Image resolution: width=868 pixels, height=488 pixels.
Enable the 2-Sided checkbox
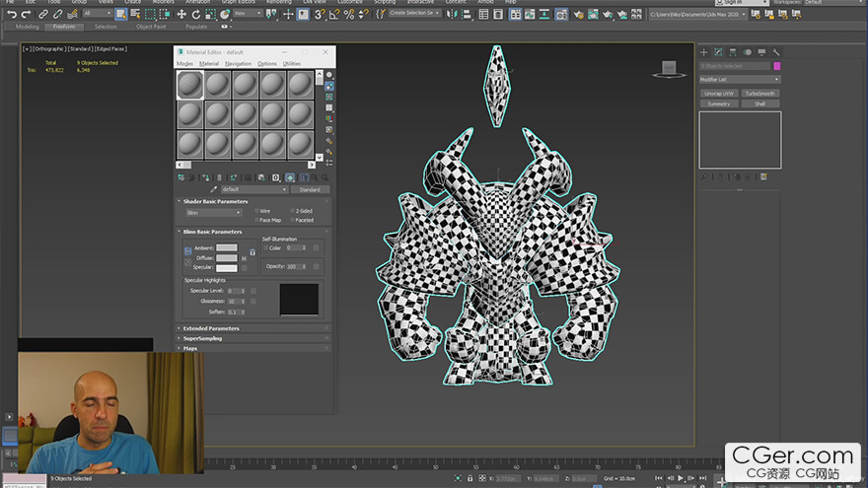pos(293,211)
